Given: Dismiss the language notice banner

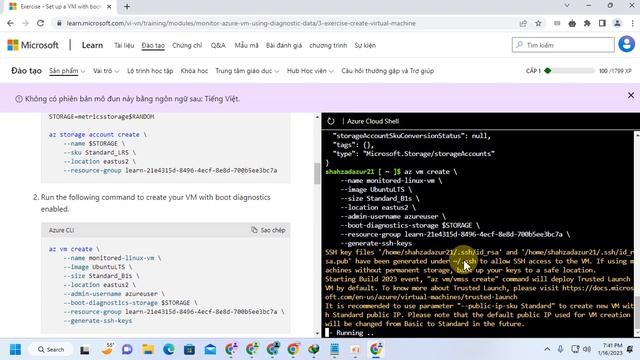Looking at the screenshot, I should click(631, 95).
